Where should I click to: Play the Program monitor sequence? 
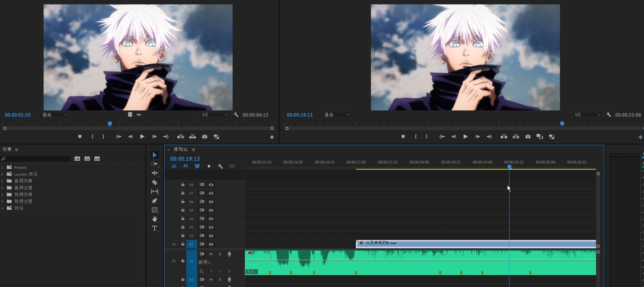(x=465, y=137)
